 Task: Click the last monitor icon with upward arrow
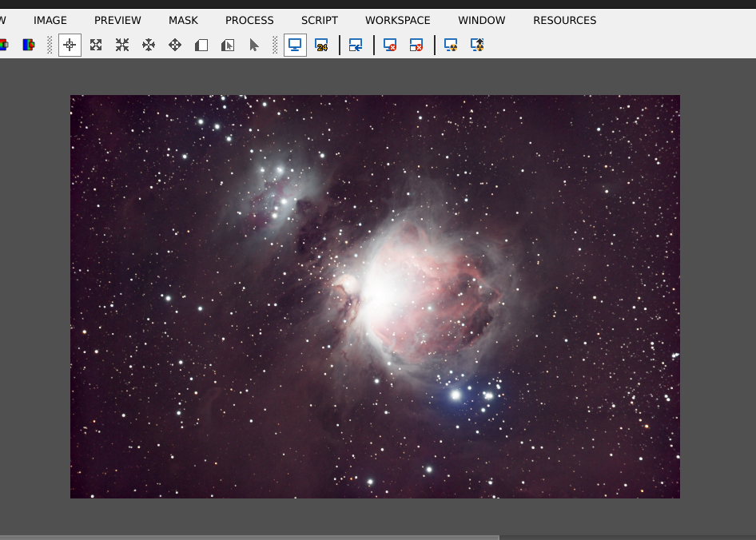point(477,46)
